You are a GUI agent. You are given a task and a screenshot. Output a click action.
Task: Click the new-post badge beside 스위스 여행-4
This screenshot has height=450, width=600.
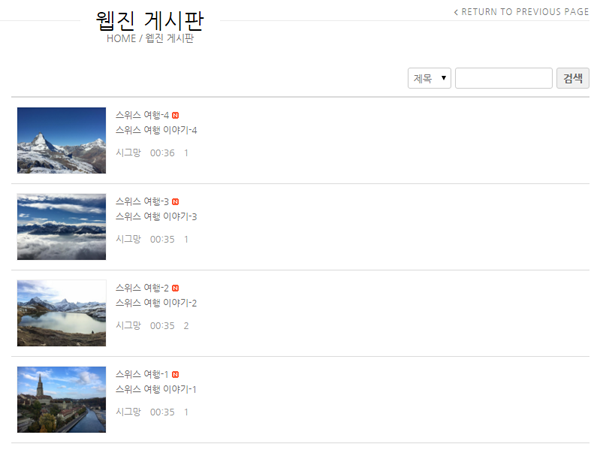(175, 116)
